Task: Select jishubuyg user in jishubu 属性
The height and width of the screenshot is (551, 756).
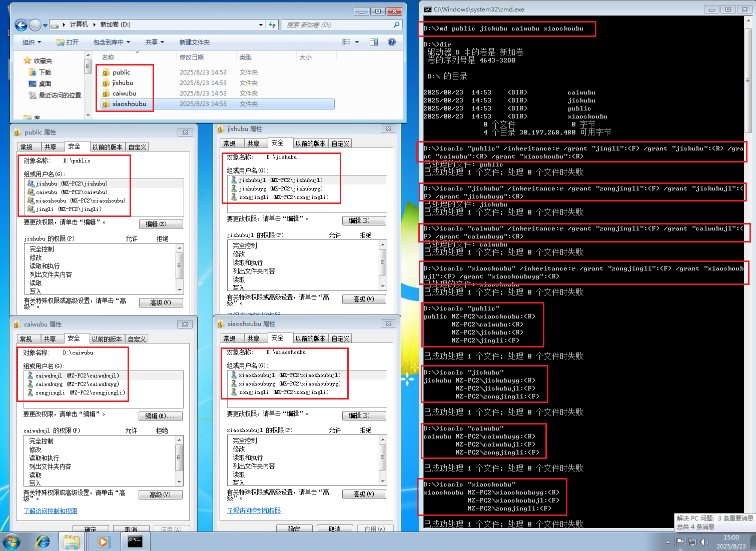Action: [x=277, y=188]
